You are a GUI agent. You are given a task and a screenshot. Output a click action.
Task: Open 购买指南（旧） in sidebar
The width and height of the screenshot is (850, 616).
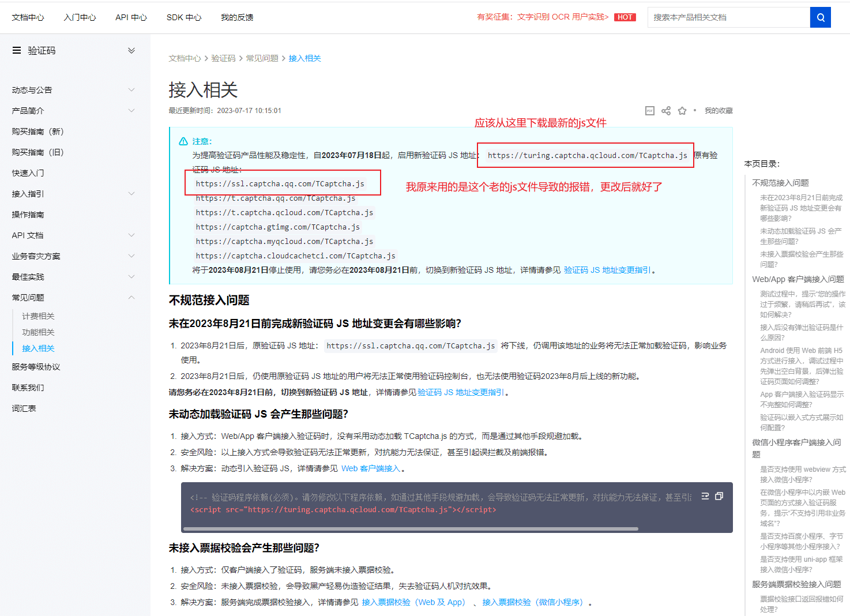pos(38,152)
